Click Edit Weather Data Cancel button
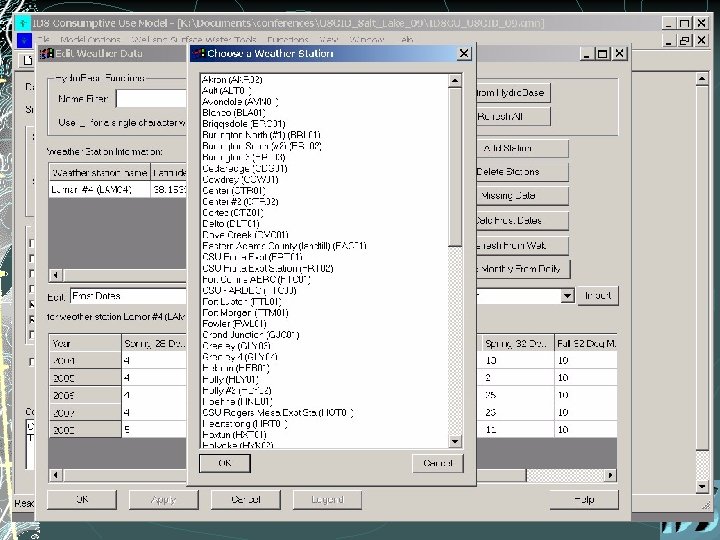This screenshot has height=540, width=720. (x=246, y=499)
